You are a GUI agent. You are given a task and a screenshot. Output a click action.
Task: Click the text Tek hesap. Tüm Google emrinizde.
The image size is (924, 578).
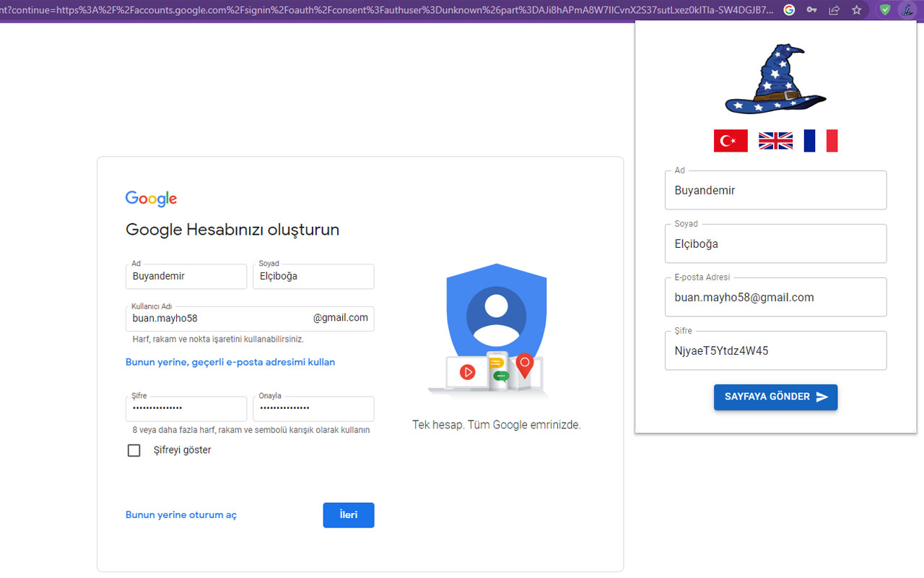coord(497,425)
